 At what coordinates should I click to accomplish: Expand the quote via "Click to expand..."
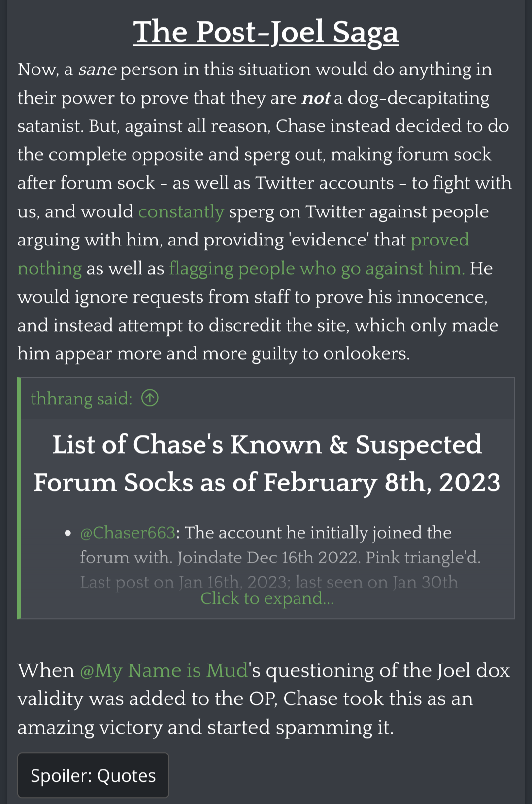(267, 598)
